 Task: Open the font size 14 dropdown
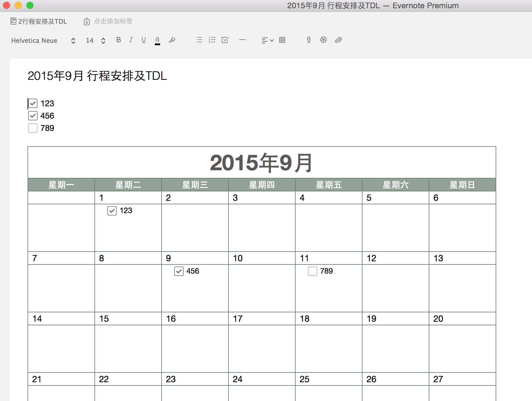click(x=96, y=41)
